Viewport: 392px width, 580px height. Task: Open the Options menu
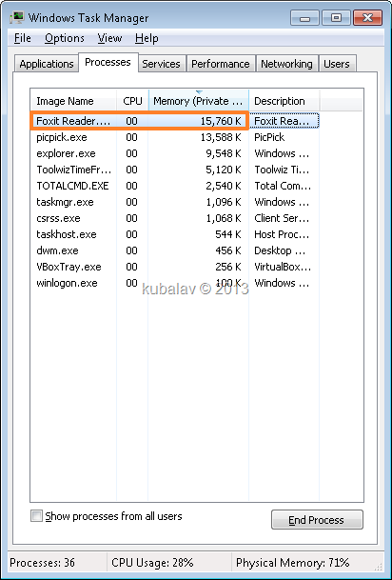[x=65, y=38]
